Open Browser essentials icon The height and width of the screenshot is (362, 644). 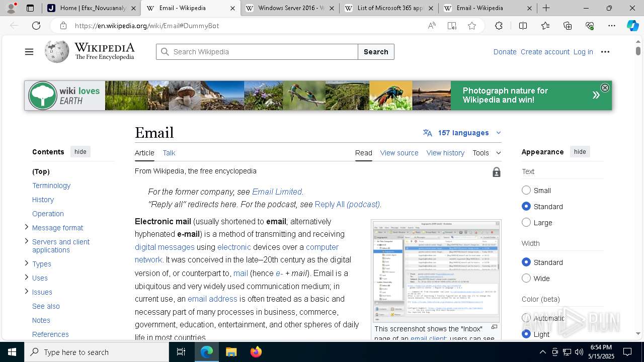pos(590,26)
